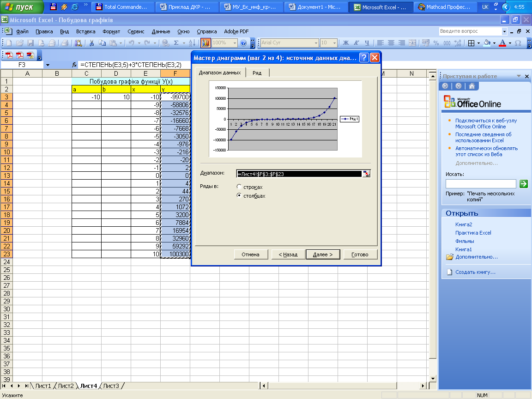The image size is (532, 399).
Task: Click the Open file toolbar icon
Action: tap(20, 43)
